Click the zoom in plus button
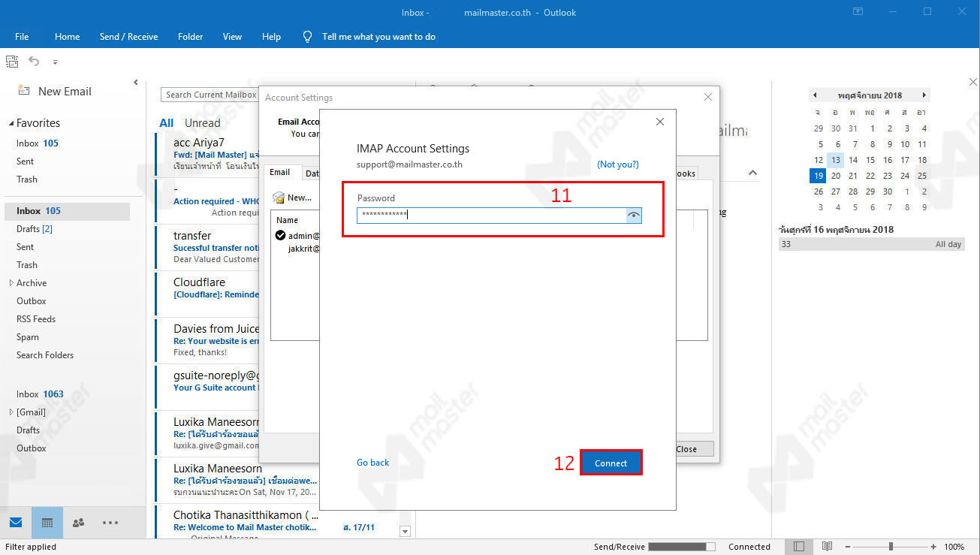980x555 pixels. (933, 547)
